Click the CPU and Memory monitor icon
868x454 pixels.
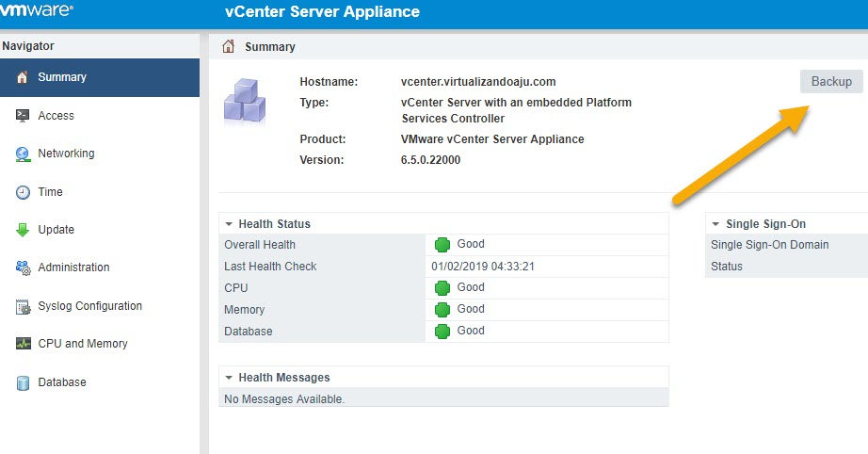point(23,344)
